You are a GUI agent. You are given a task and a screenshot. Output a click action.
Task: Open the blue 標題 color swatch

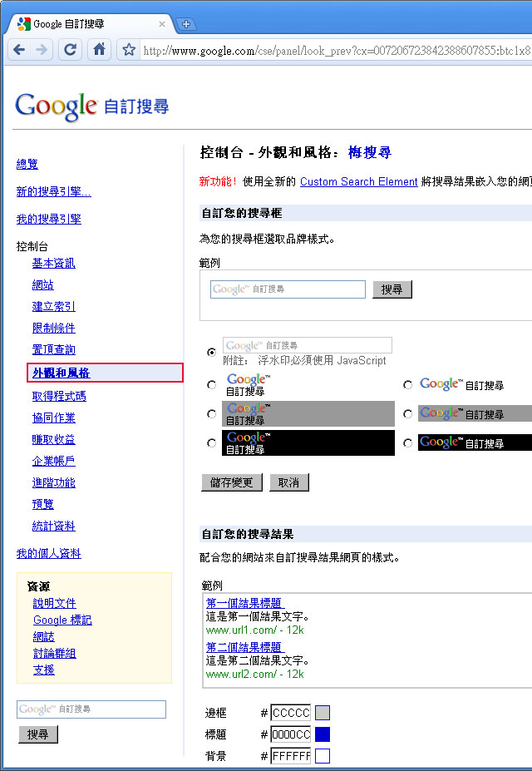click(323, 734)
